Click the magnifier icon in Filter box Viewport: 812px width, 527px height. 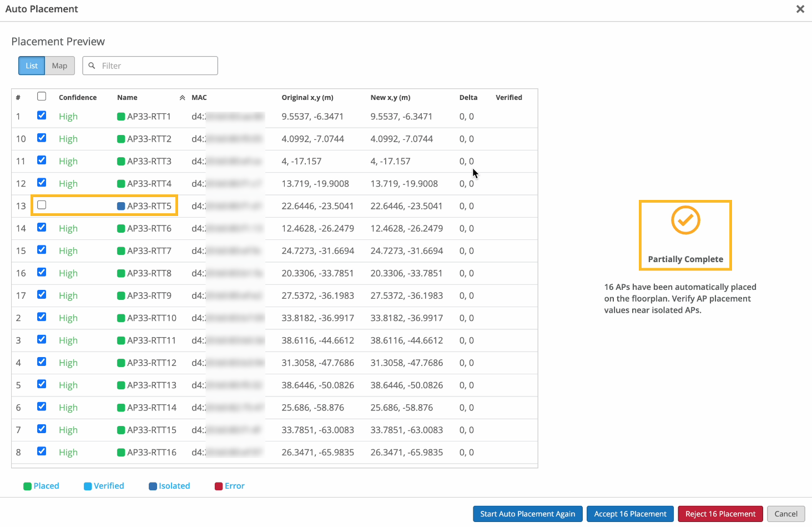point(92,66)
